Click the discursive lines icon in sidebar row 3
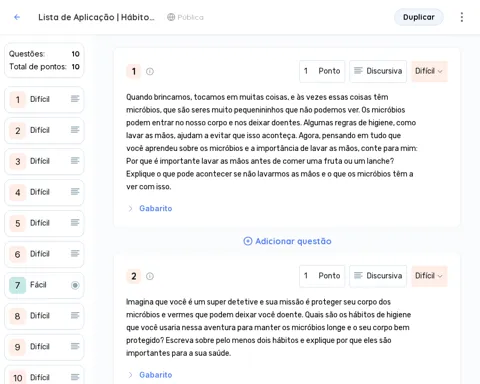Screen dimensions: 480x384 click(x=75, y=161)
